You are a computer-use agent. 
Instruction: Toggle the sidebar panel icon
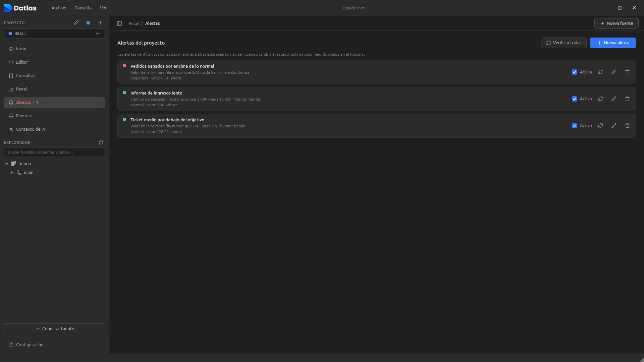click(x=119, y=23)
